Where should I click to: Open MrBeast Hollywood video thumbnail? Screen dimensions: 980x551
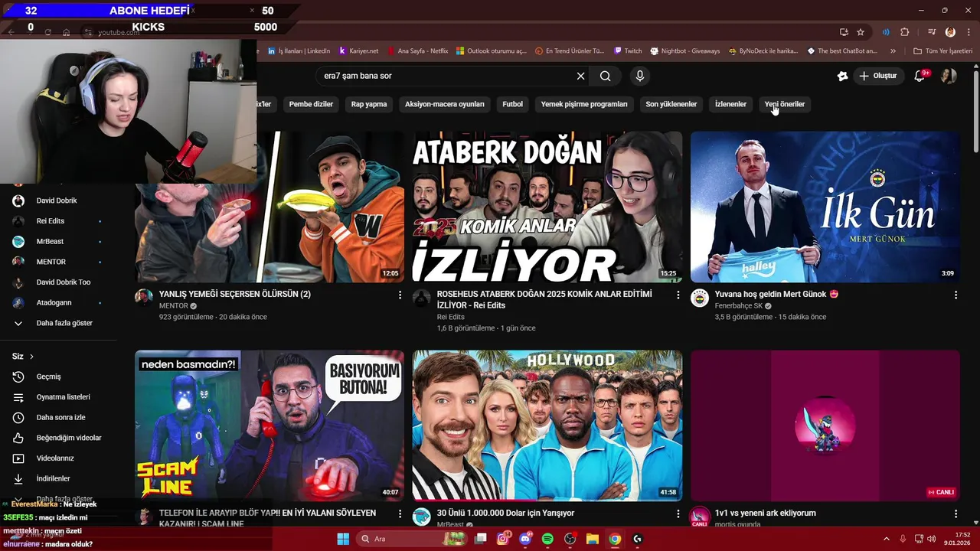[547, 425]
